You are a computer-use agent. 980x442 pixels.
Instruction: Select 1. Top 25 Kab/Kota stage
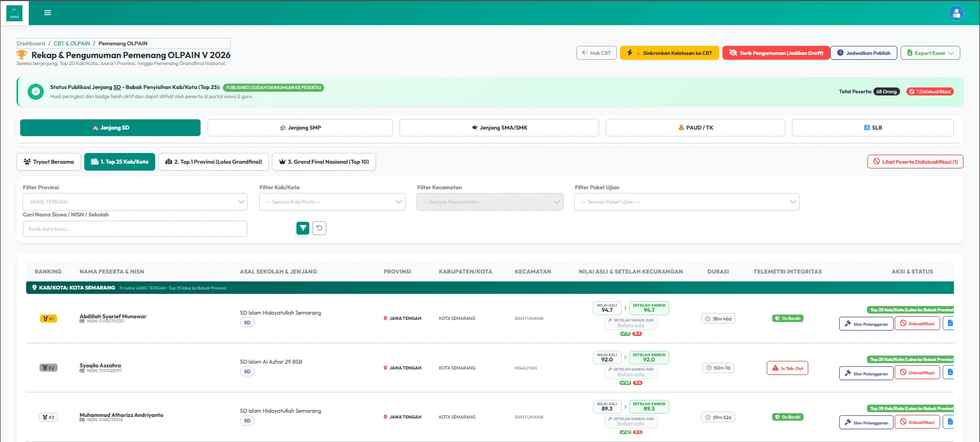pyautogui.click(x=119, y=162)
